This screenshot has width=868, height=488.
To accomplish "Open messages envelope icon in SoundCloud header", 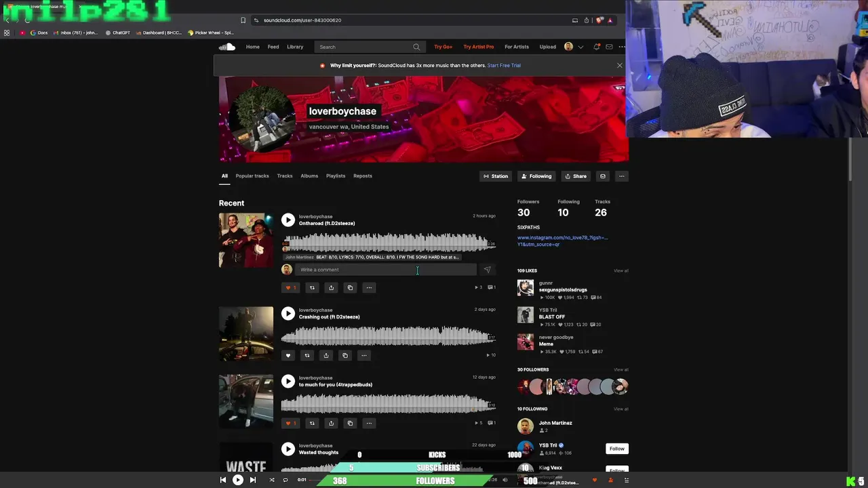I will 609,47.
